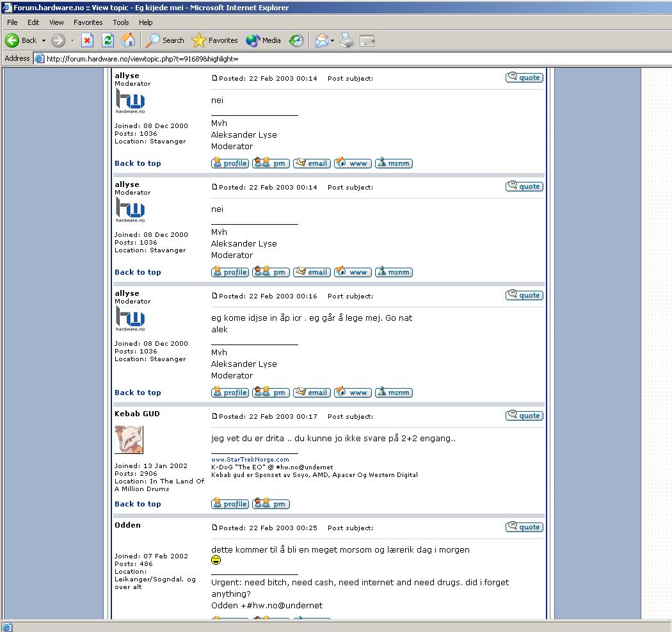Quote Odden's 00:25 post
The width and height of the screenshot is (672, 632).
click(x=524, y=528)
